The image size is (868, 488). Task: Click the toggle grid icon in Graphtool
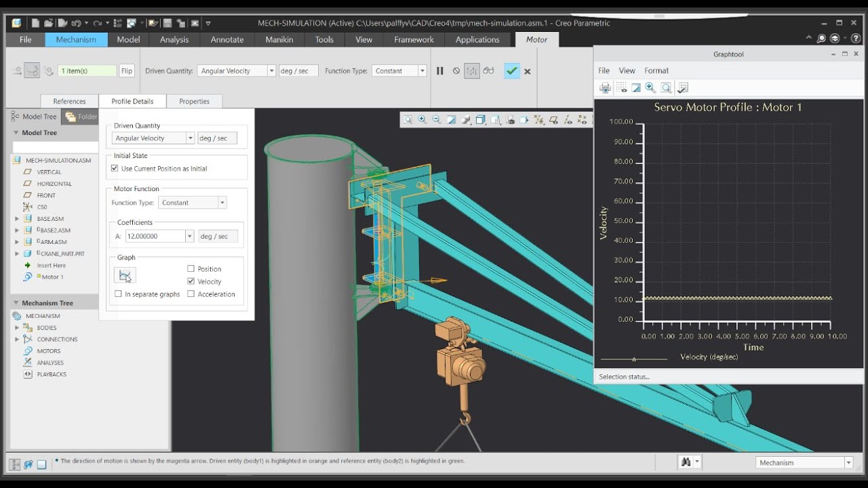[x=621, y=87]
